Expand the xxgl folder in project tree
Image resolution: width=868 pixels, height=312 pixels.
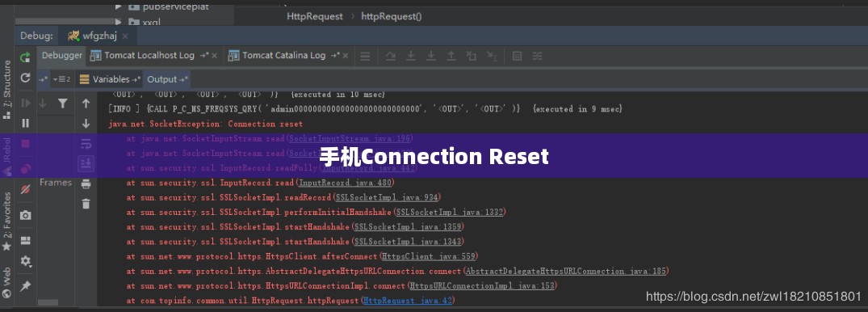pyautogui.click(x=118, y=22)
